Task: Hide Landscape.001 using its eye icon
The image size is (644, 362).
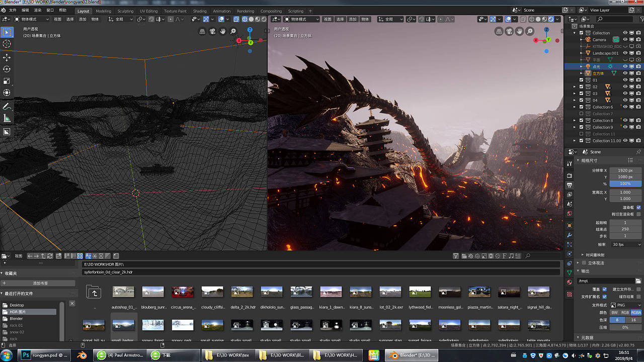Action: tap(625, 53)
